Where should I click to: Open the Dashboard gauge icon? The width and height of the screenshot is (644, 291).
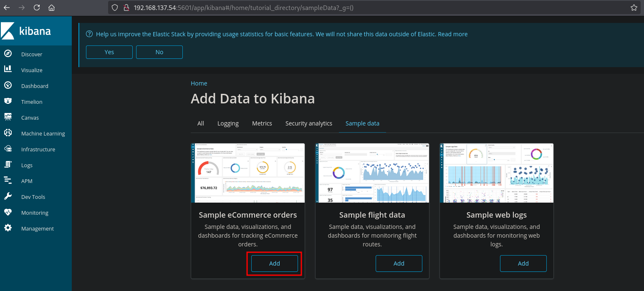[x=8, y=85]
